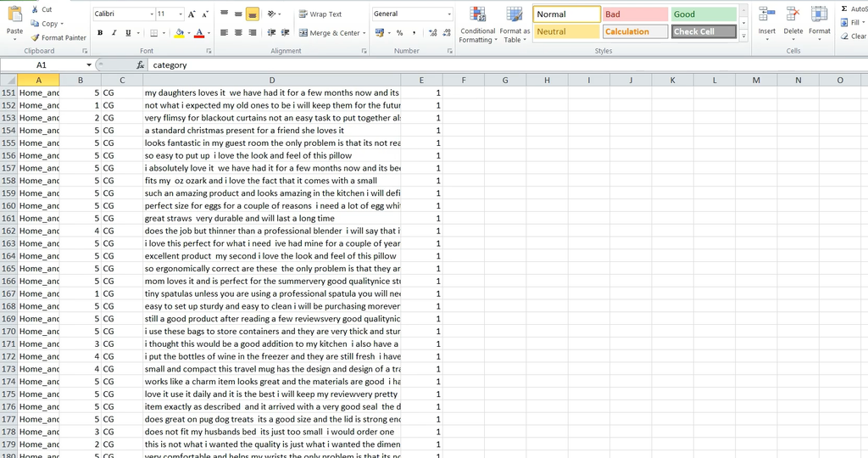Increase font size with Grow Font
The height and width of the screenshot is (458, 868).
coord(192,14)
